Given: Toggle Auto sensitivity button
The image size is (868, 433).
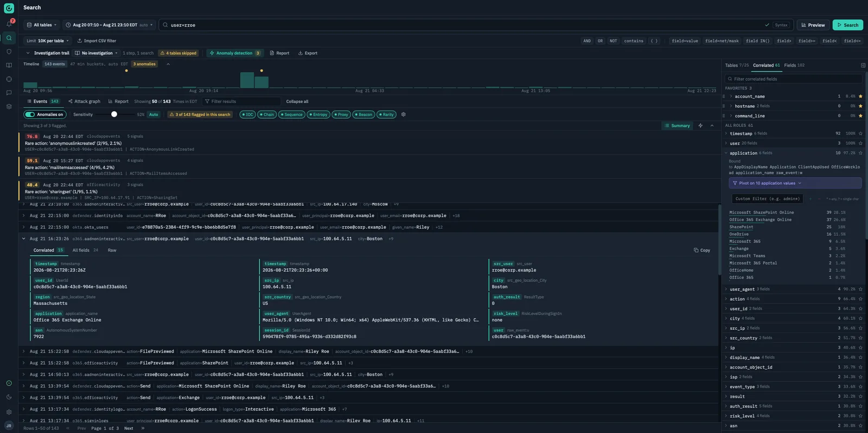Looking at the screenshot, I should (x=154, y=114).
